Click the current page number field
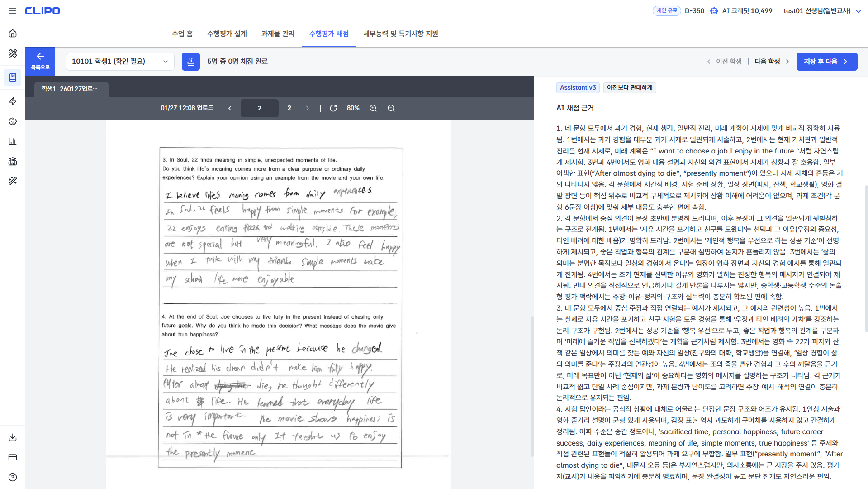 pos(259,108)
